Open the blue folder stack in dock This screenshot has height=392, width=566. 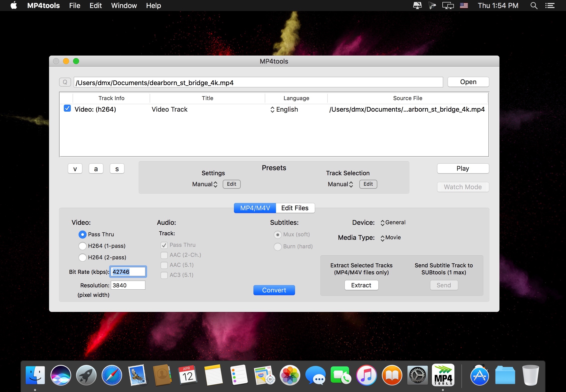tap(505, 375)
